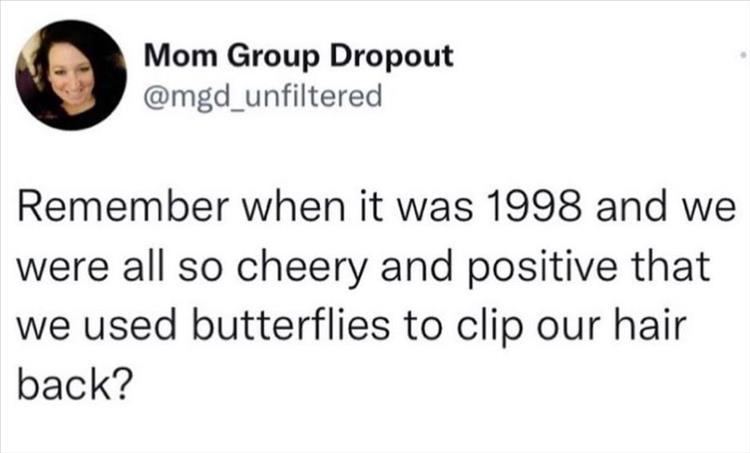Viewport: 750px width, 453px height.
Task: Click the @mgd_unfiltered handle
Action: point(264,96)
